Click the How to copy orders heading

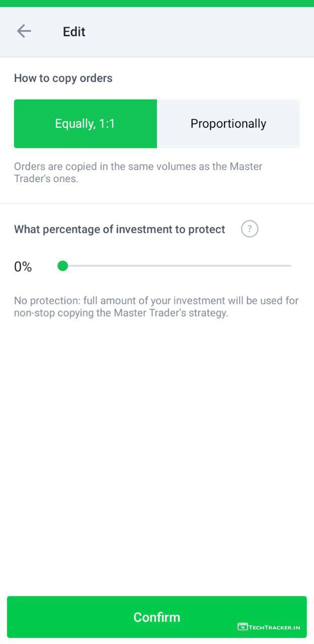tap(63, 78)
